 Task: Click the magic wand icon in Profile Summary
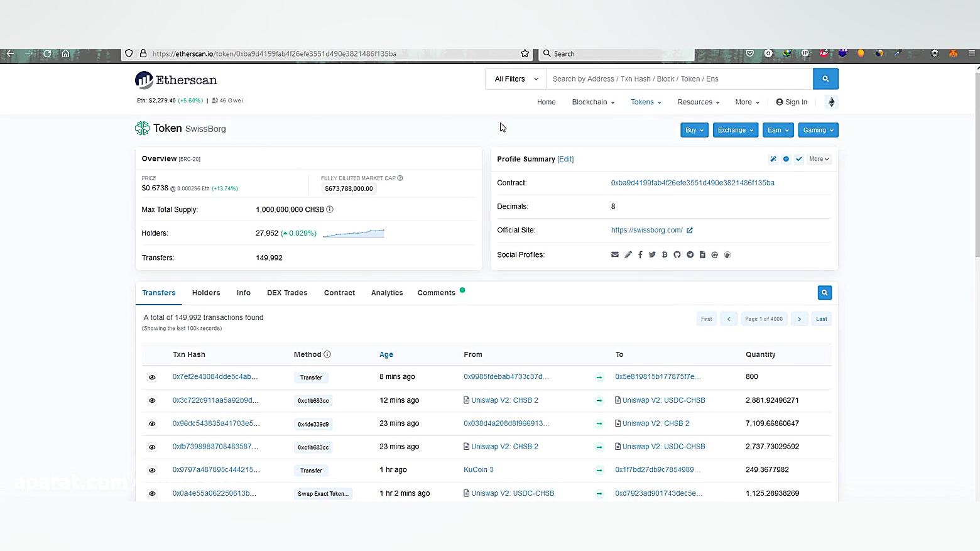[773, 159]
